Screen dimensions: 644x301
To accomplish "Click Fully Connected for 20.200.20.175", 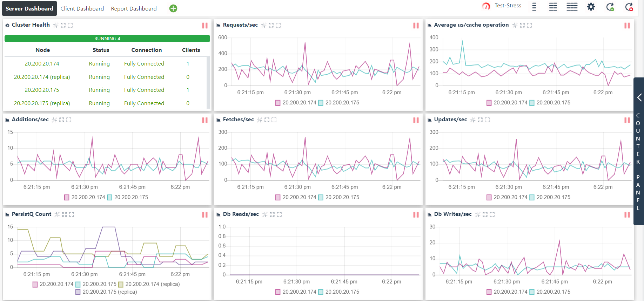I will [144, 90].
